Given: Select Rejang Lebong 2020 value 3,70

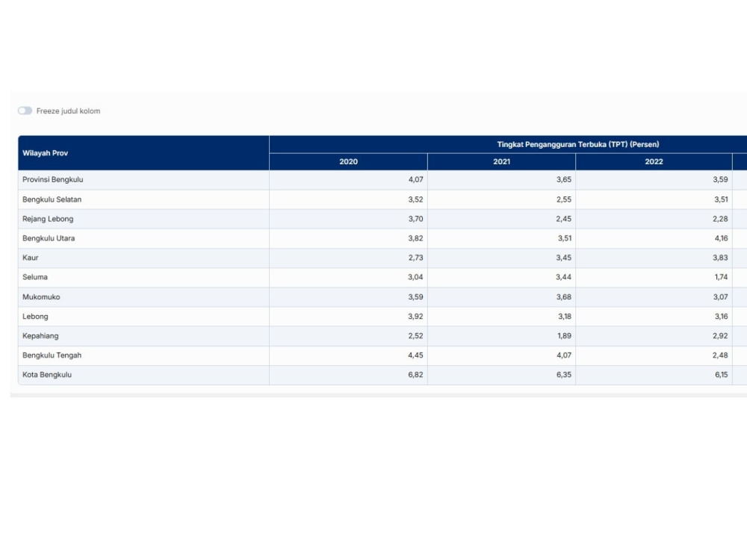Looking at the screenshot, I should [x=415, y=219].
